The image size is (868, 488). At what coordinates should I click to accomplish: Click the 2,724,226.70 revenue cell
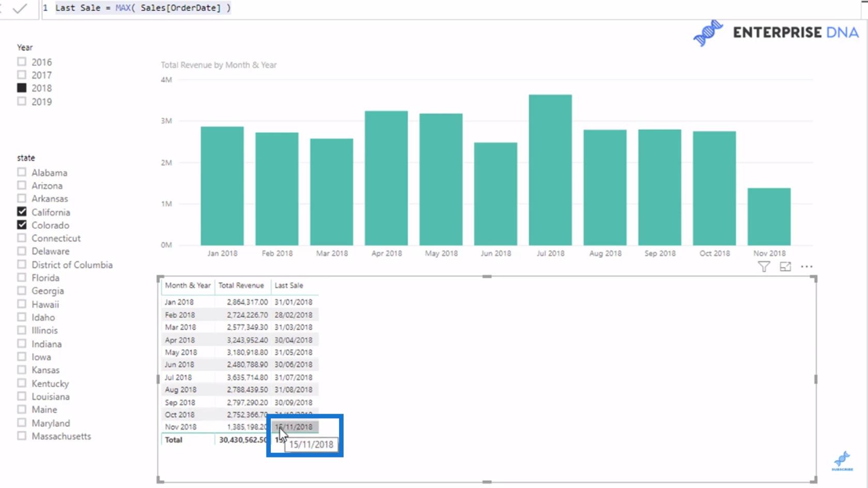(x=247, y=314)
